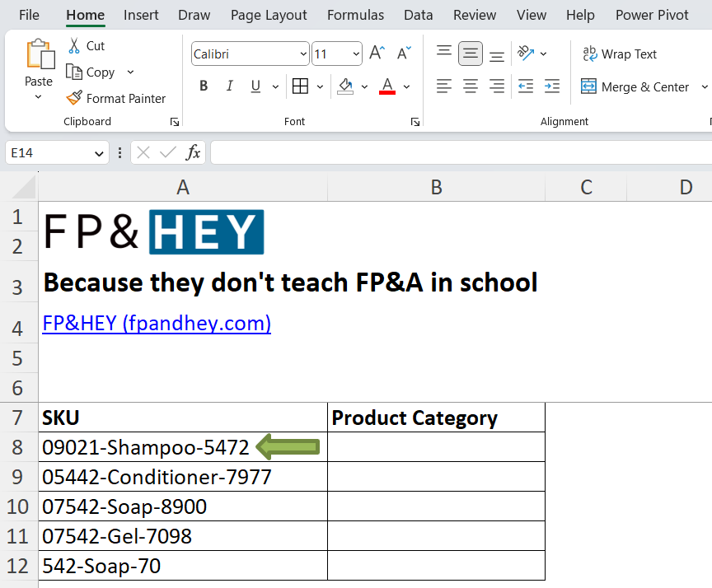Expand the Copy options arrow
Screen dimensions: 712x588
pyautogui.click(x=131, y=72)
